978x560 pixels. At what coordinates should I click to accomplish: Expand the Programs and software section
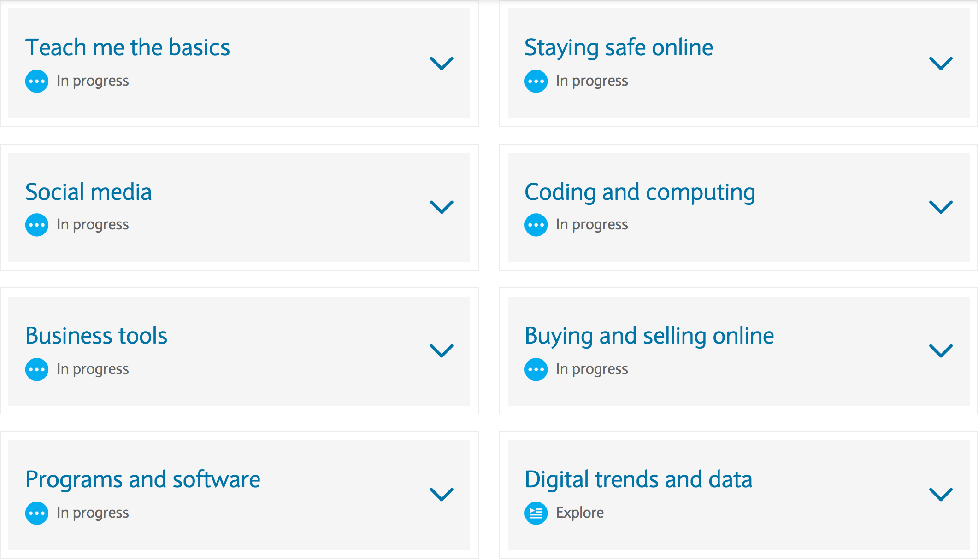(x=442, y=496)
